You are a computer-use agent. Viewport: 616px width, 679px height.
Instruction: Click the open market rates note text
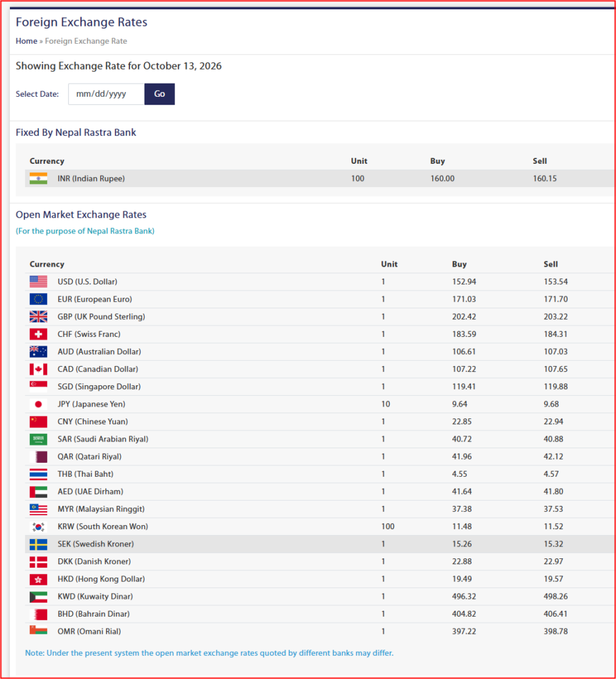point(209,653)
